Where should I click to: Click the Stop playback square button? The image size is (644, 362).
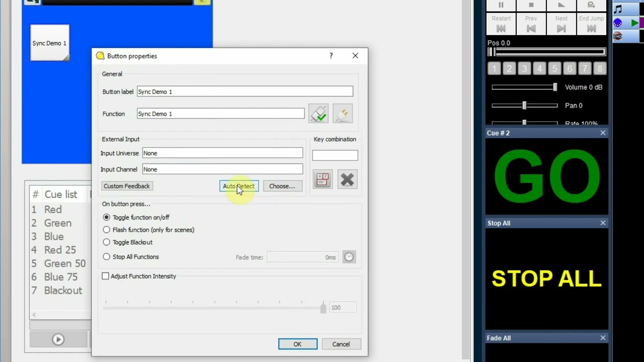click(531, 5)
